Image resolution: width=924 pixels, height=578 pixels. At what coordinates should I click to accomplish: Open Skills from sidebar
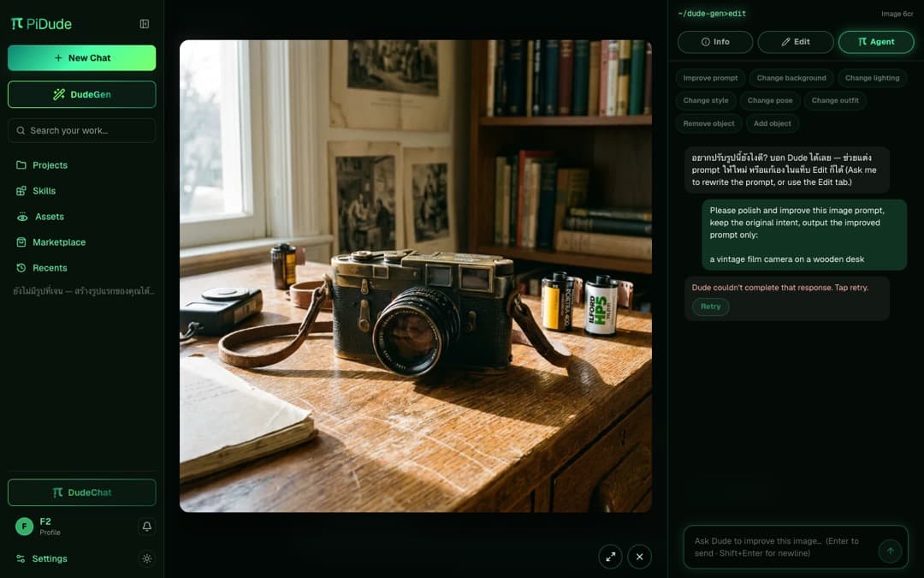coord(44,190)
